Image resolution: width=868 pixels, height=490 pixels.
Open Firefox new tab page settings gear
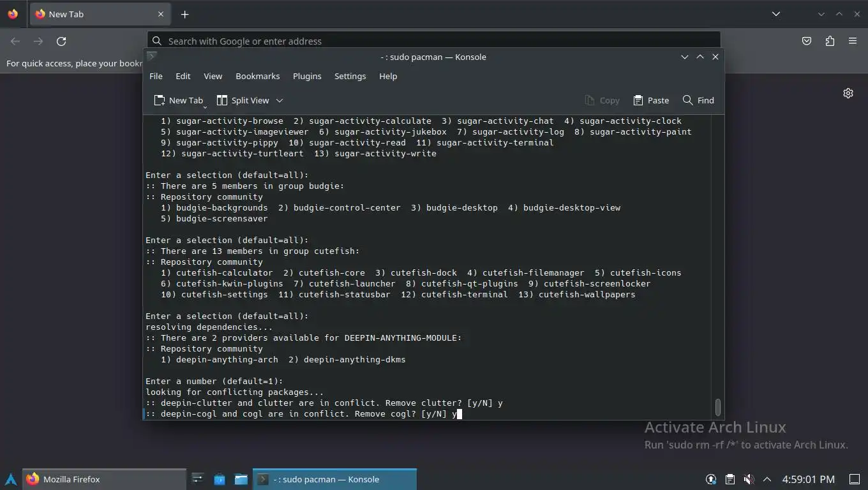[848, 93]
